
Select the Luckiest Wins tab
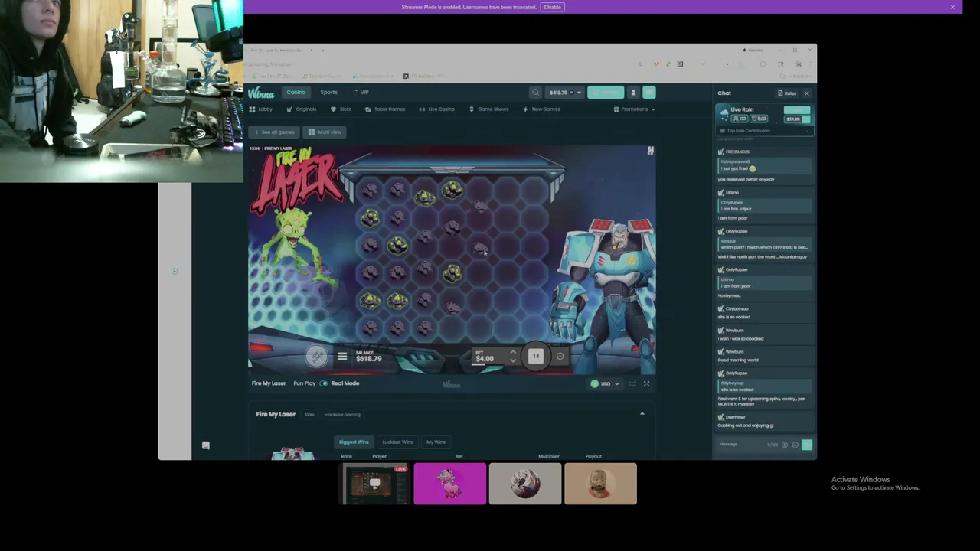[397, 442]
